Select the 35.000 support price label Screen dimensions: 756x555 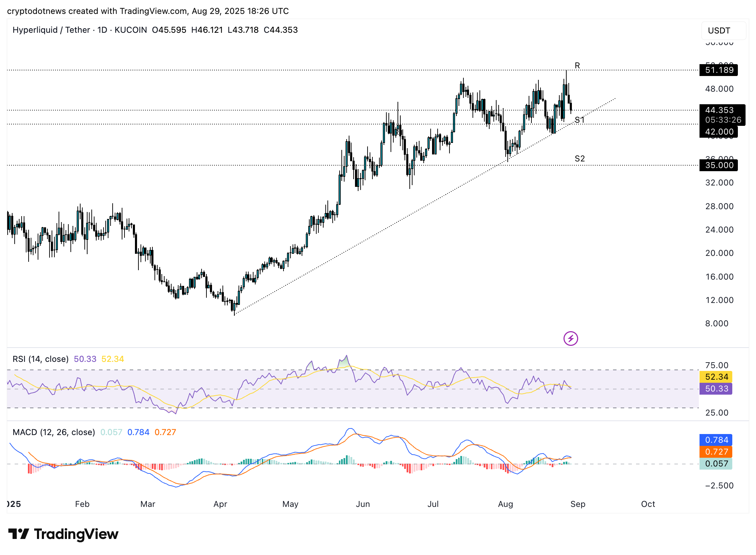(719, 165)
